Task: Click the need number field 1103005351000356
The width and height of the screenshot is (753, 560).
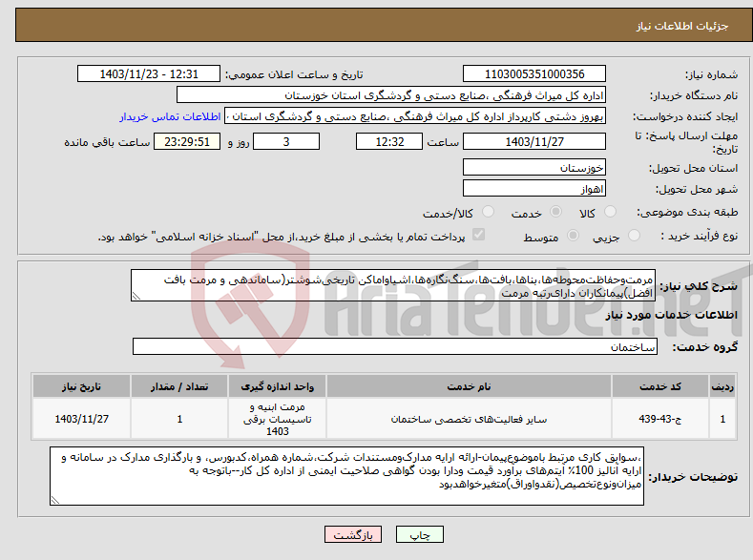Action: pyautogui.click(x=534, y=73)
